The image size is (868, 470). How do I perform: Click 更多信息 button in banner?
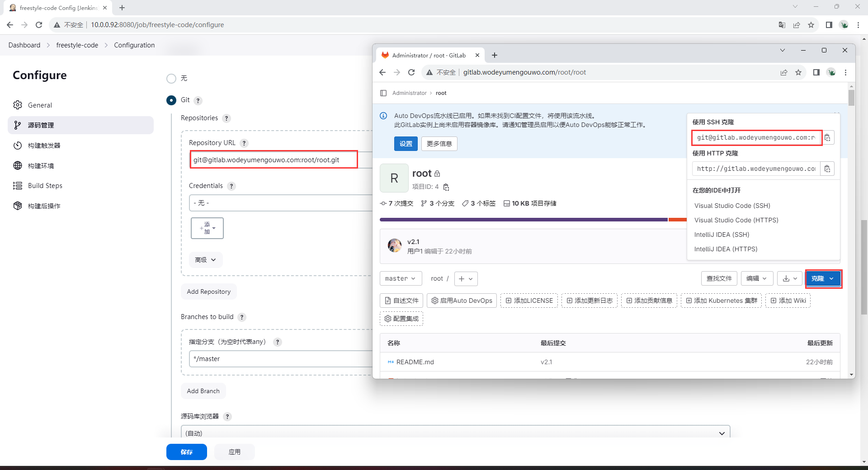439,144
